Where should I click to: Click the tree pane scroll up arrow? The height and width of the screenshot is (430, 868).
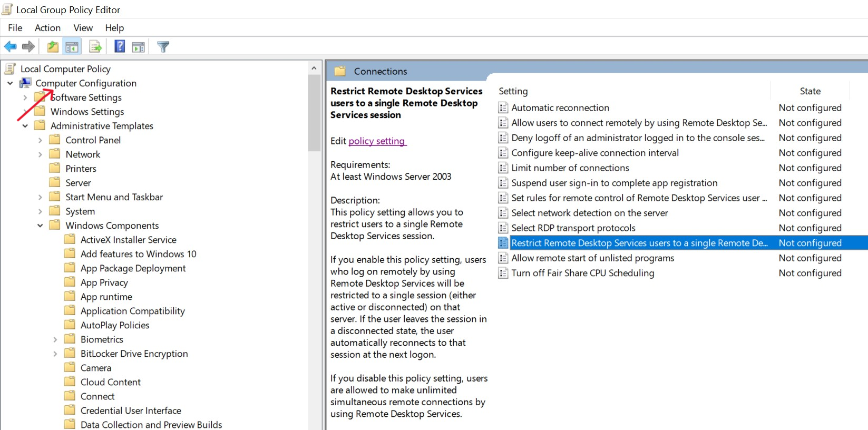click(x=314, y=69)
